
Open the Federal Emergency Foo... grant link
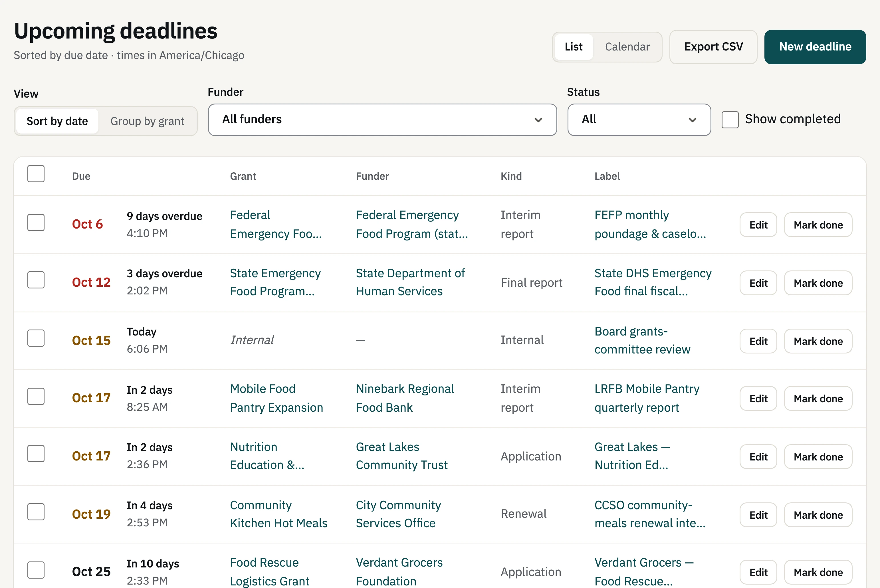(276, 224)
